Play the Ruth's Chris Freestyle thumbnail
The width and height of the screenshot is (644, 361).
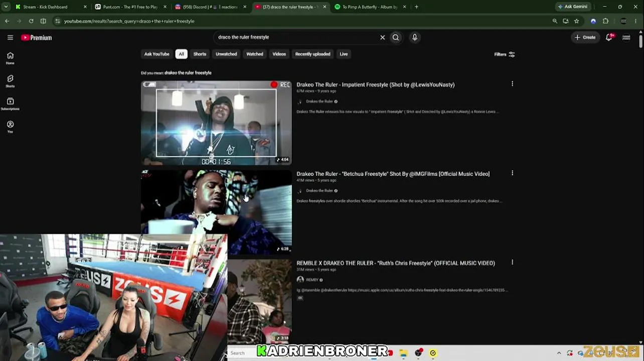click(x=259, y=301)
